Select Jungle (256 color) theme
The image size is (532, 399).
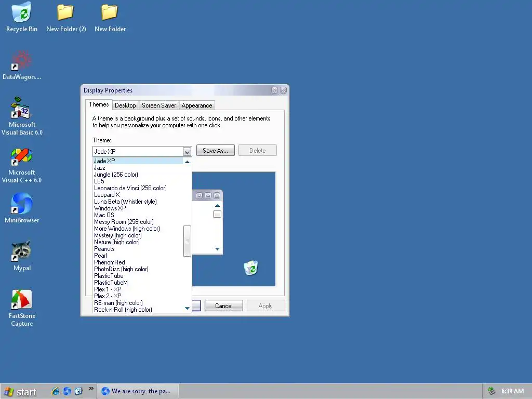(138, 175)
